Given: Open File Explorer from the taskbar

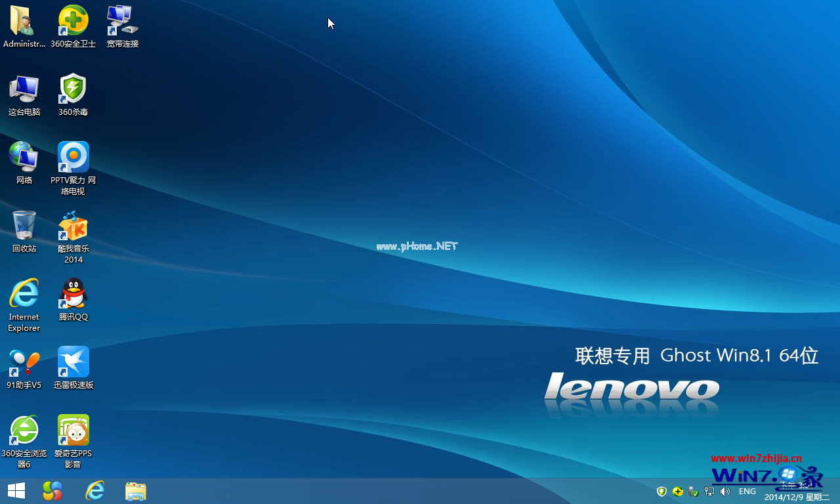Looking at the screenshot, I should pos(135,490).
